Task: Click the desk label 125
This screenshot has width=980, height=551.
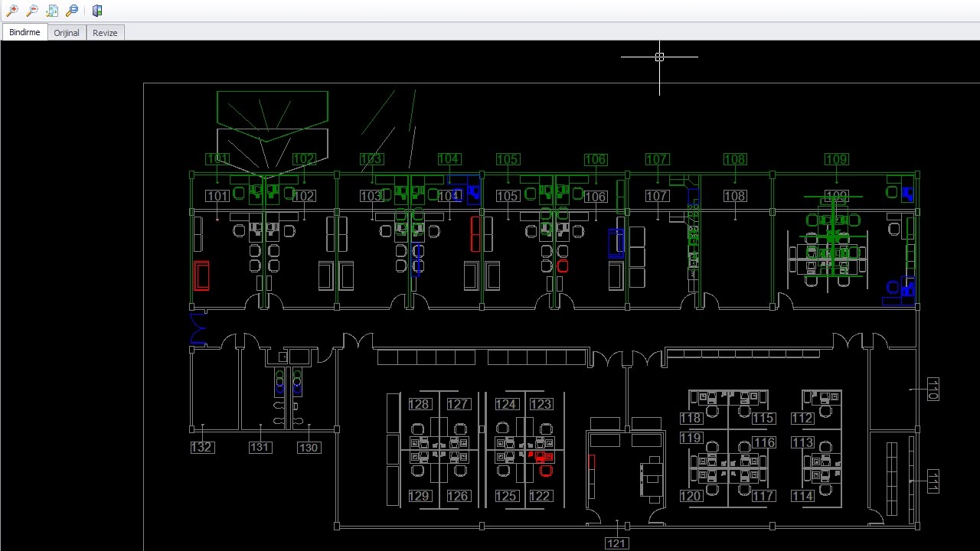Action: pos(506,496)
